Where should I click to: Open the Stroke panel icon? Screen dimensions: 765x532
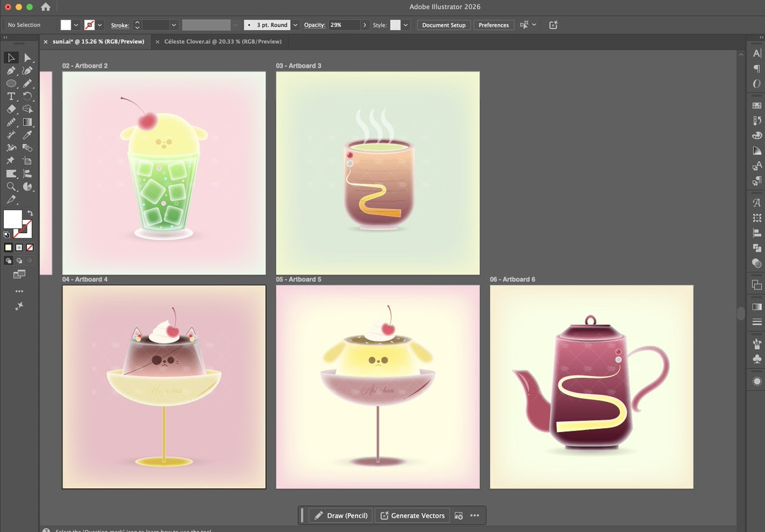point(757,322)
